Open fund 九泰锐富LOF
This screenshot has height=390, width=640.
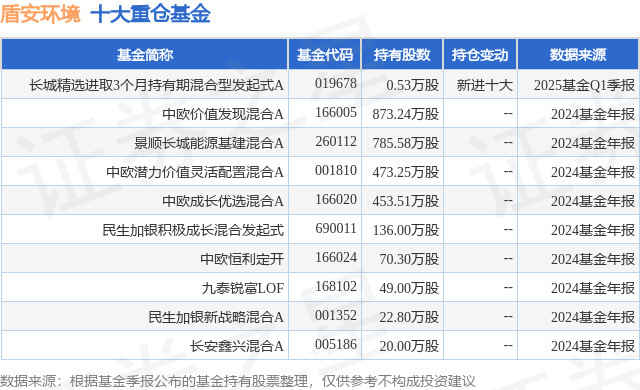pyautogui.click(x=243, y=288)
